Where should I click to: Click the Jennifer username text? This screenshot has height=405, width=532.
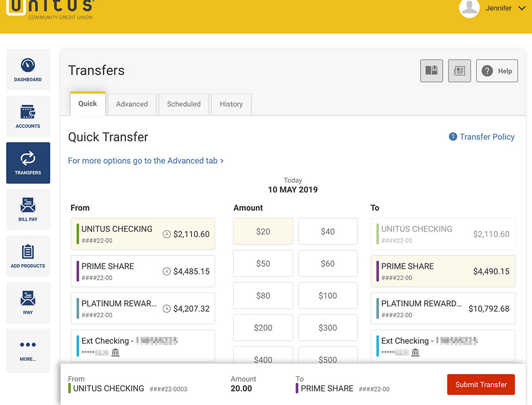pyautogui.click(x=498, y=8)
